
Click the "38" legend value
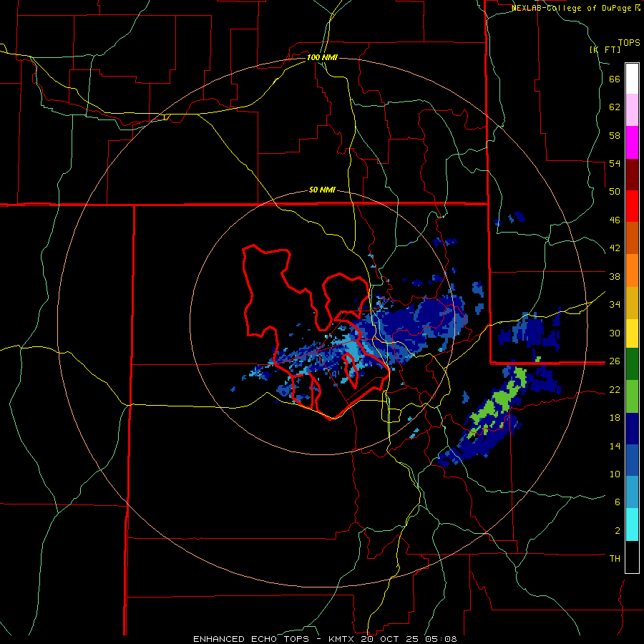(x=615, y=276)
